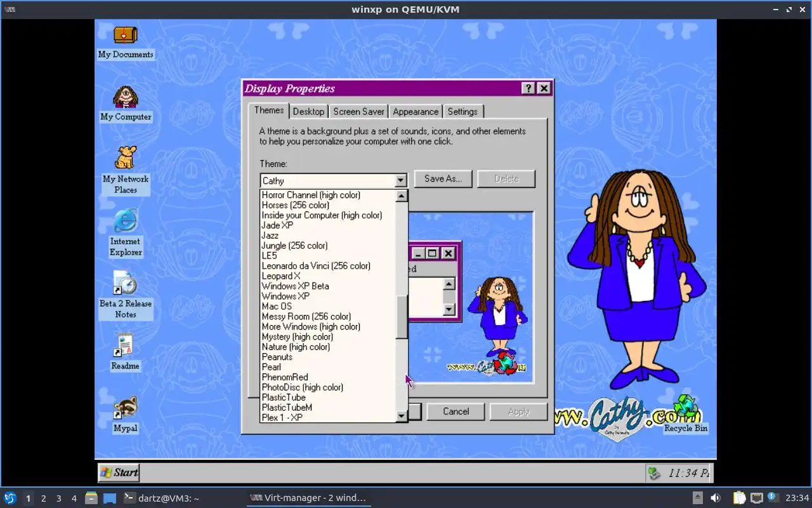Open the Virt-manager taskbar entry
This screenshot has width=812, height=508.
tap(308, 498)
